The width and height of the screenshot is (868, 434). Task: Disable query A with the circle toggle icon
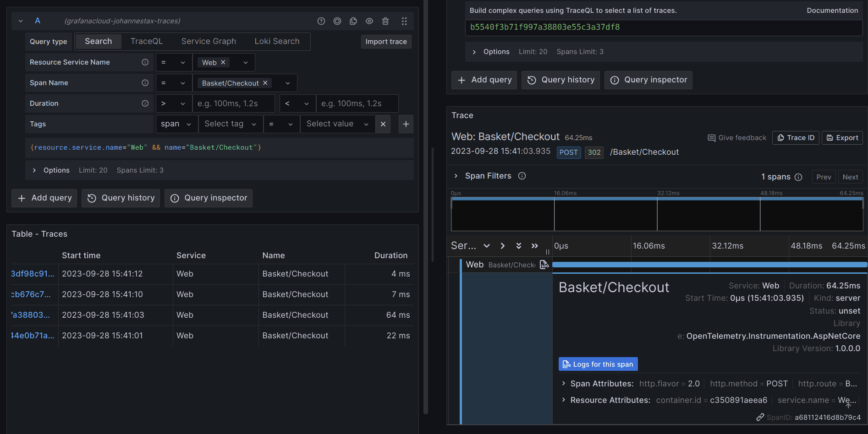coord(337,21)
